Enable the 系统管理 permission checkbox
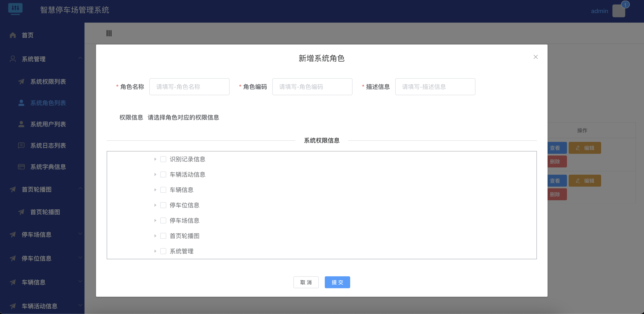 (163, 251)
